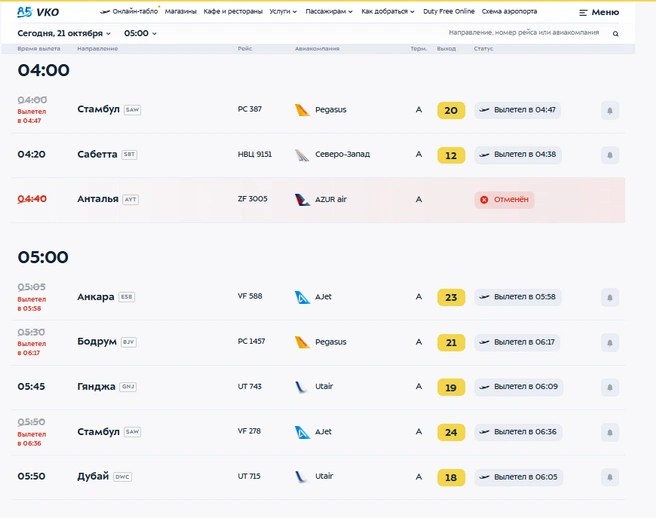656x518 pixels.
Task: Open Кафе и рестораны navigation item
Action: [x=233, y=11]
